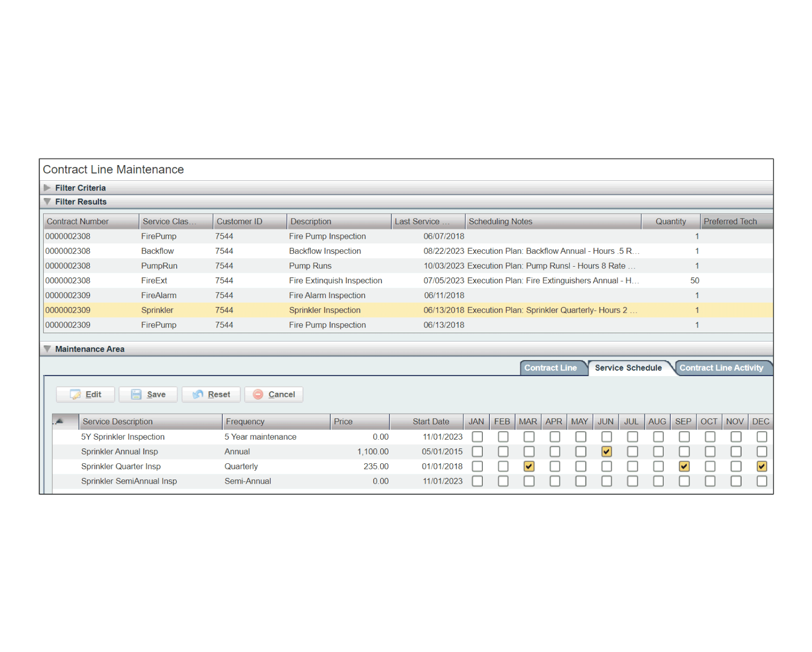Uncheck MAR for Sprinkler Quarter Insp
812x652 pixels.
click(529, 466)
